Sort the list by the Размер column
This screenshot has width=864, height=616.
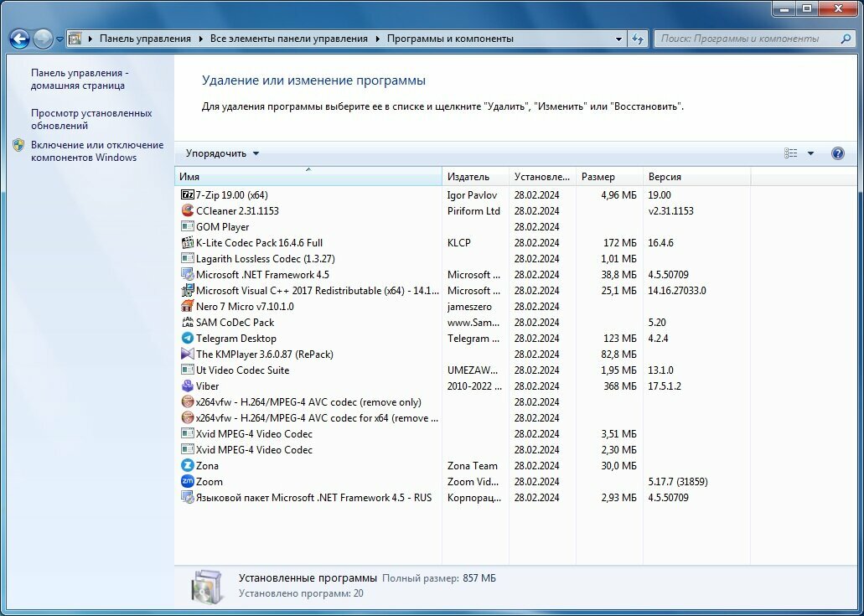click(609, 176)
